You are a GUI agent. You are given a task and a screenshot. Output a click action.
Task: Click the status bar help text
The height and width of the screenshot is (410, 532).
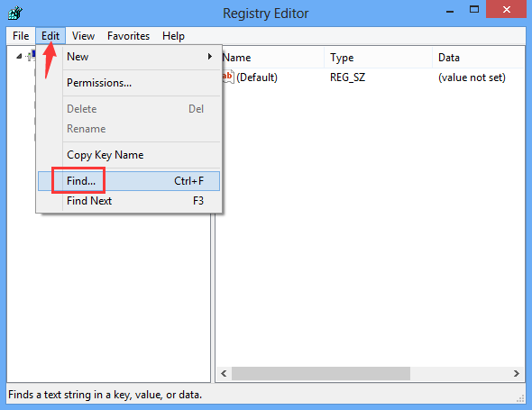[x=105, y=395]
